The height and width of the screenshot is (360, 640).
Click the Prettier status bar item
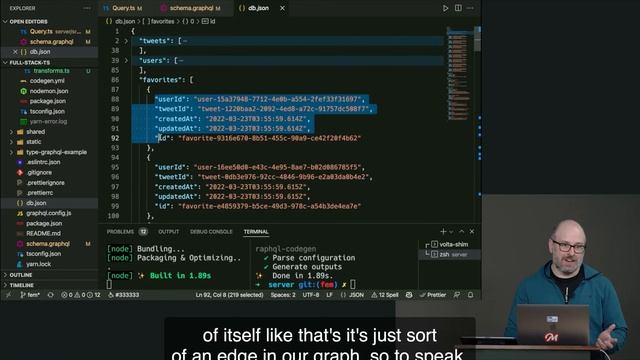pyautogui.click(x=433, y=295)
